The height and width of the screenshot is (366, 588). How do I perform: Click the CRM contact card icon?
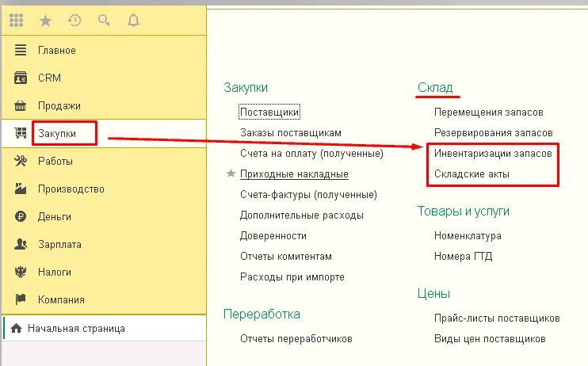coord(21,78)
